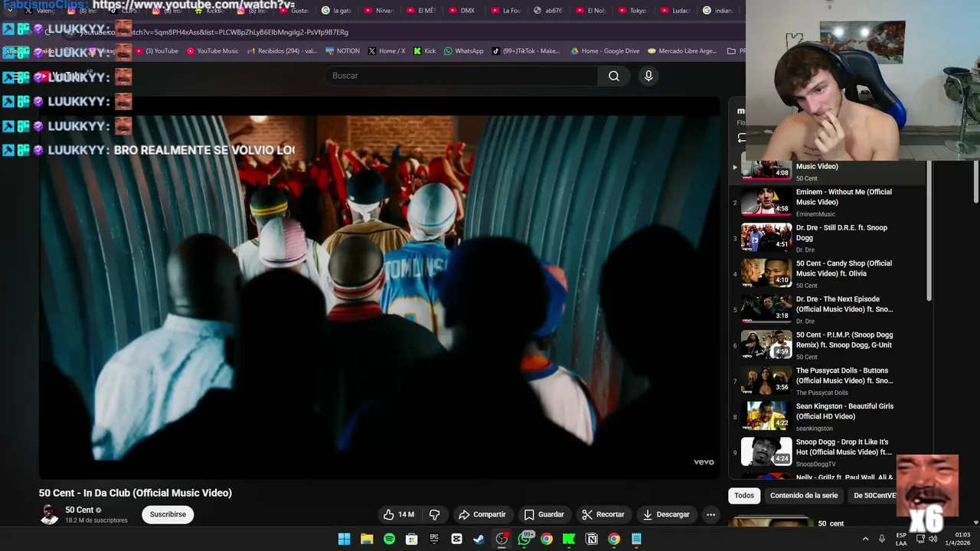The image size is (980, 551).
Task: Like the video showing 14 M likes
Action: (x=399, y=514)
